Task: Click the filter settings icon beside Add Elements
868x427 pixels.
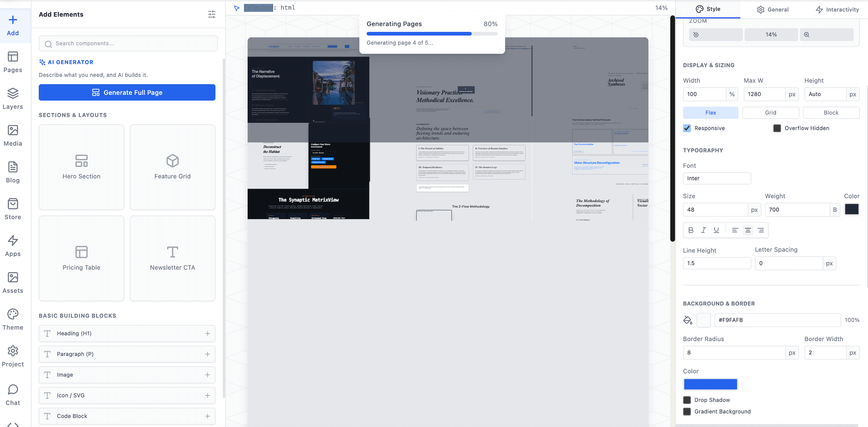Action: tap(212, 14)
